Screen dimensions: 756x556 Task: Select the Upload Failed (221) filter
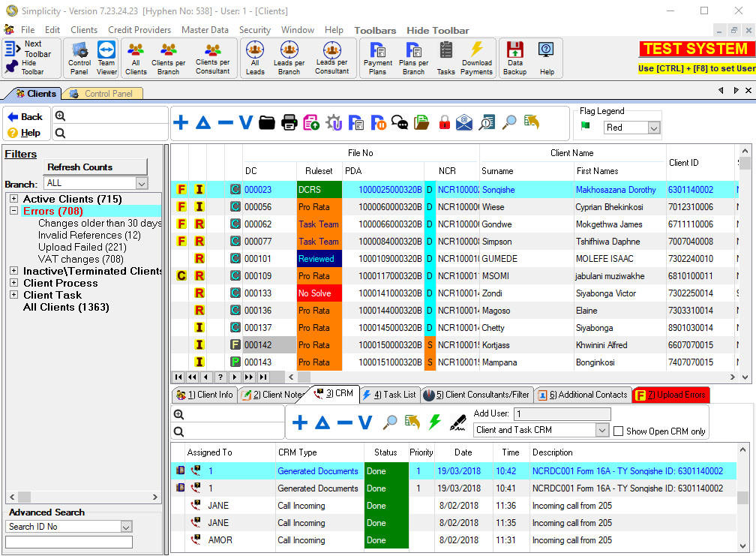pos(82,247)
